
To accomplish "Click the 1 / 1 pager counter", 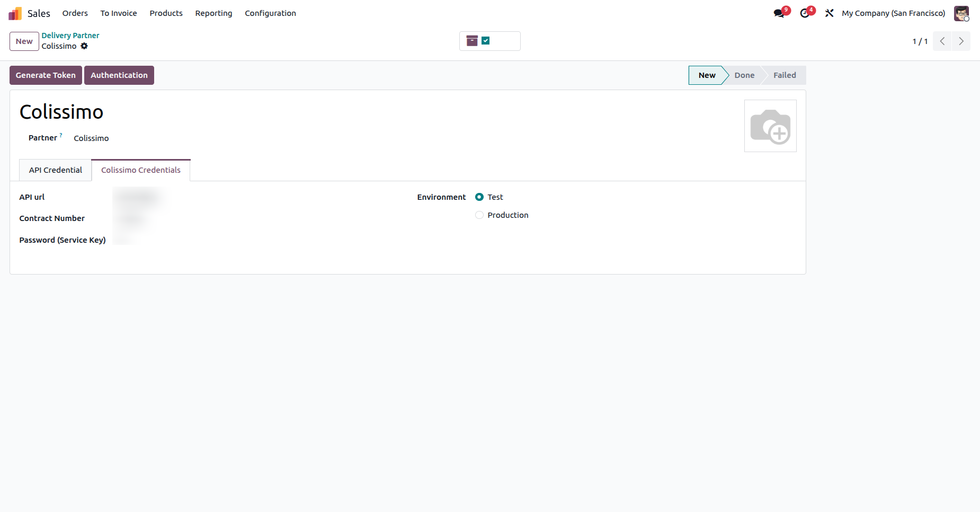I will (x=920, y=41).
